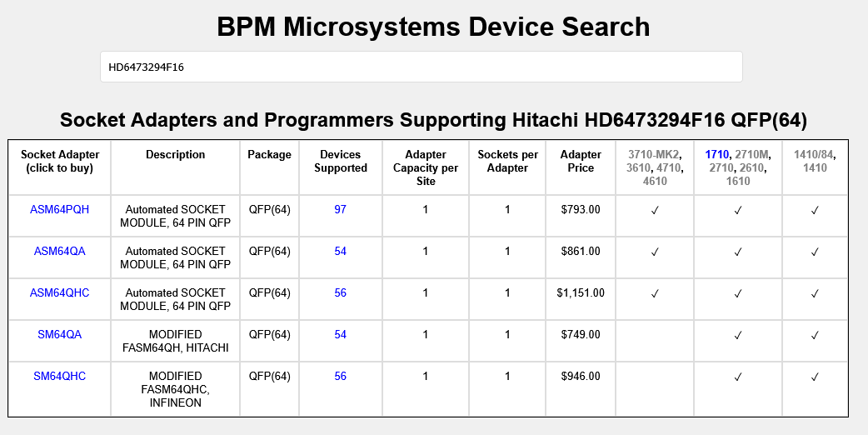The width and height of the screenshot is (868, 435).
Task: View the 97 devices supported by ASM64PQH
Action: pos(340,209)
